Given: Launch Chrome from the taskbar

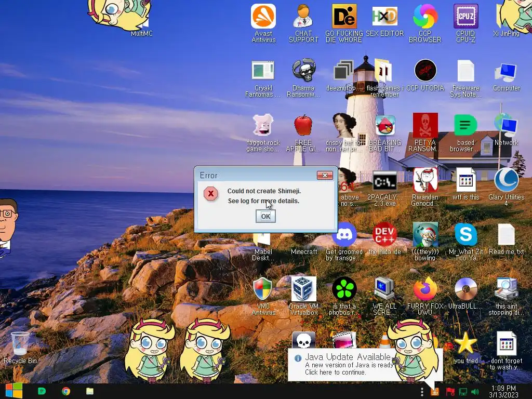Looking at the screenshot, I should click(x=66, y=391).
